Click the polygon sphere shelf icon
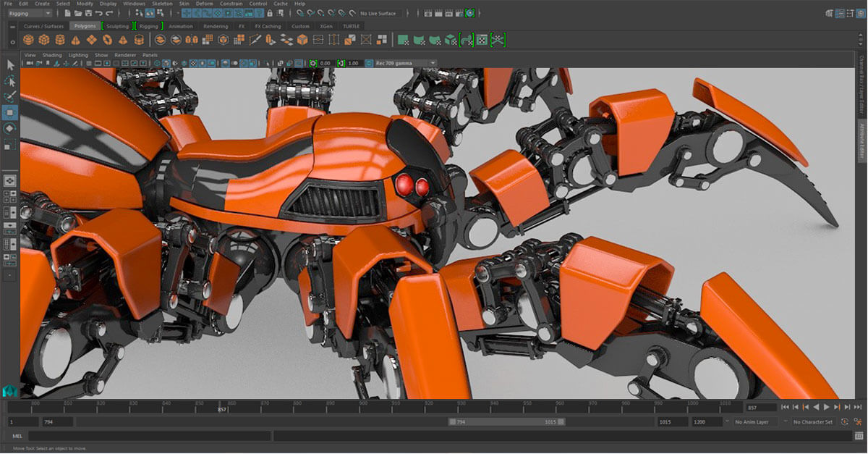Image resolution: width=868 pixels, height=454 pixels. [x=29, y=40]
